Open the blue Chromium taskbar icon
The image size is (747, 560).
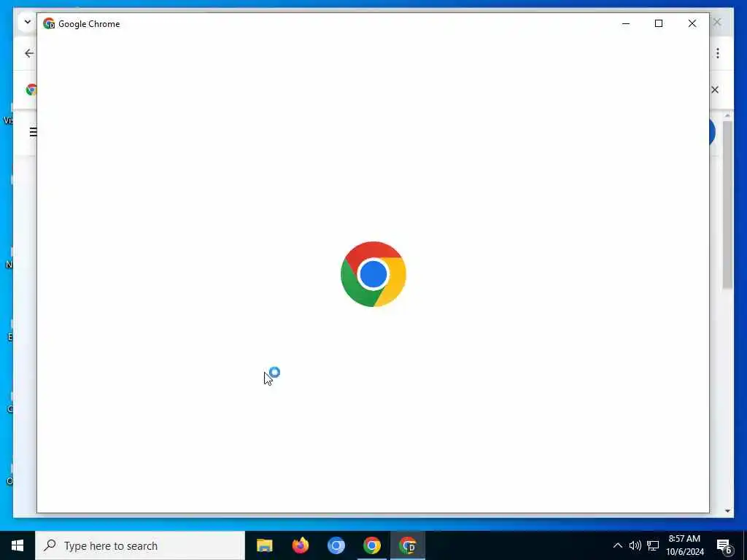click(336, 545)
